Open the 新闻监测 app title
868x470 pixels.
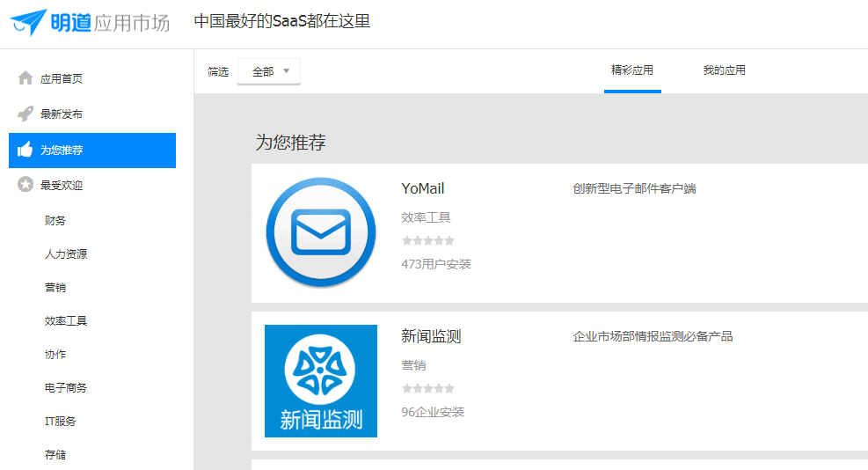(431, 336)
